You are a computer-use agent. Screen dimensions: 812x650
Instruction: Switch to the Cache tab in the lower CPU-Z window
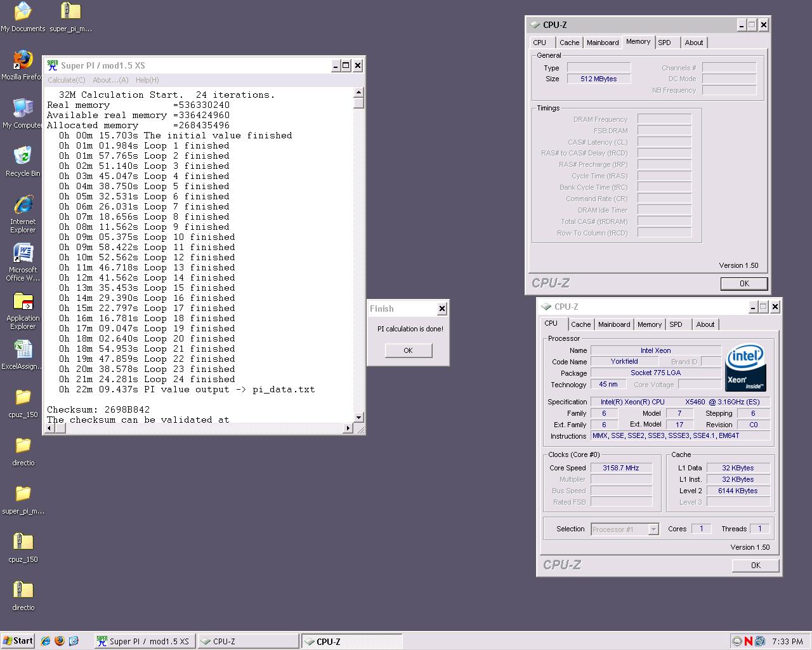point(580,324)
